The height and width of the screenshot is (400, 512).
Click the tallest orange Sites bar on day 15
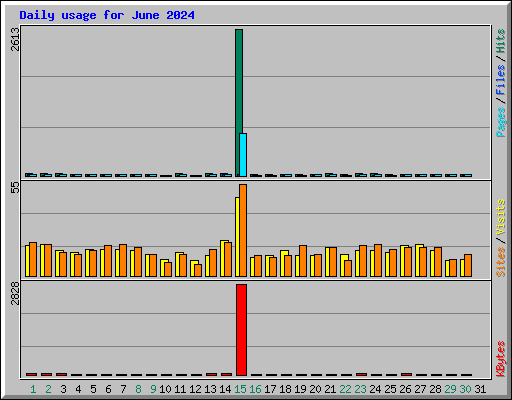[x=243, y=230]
